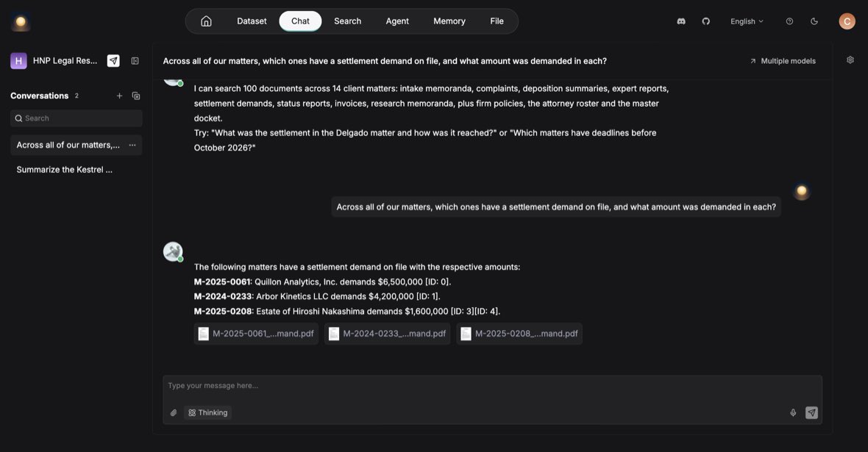
Task: Switch to the Dataset tab
Action: [x=252, y=21]
